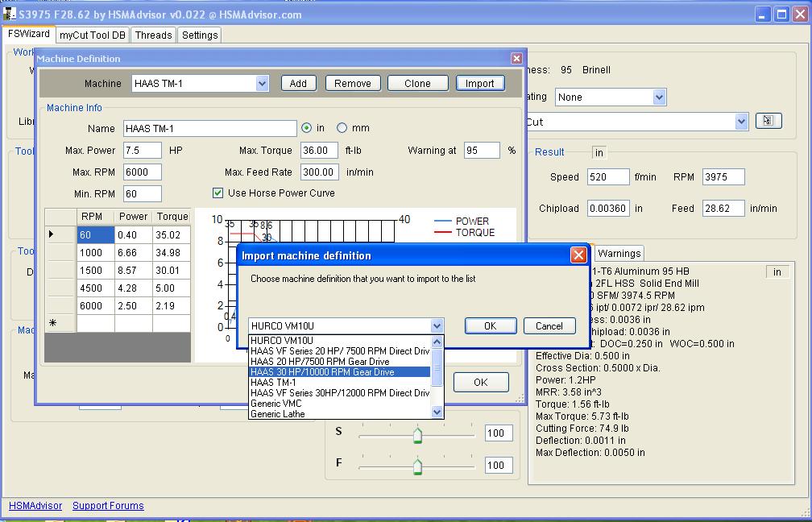Open the Support Forums link

click(x=108, y=506)
